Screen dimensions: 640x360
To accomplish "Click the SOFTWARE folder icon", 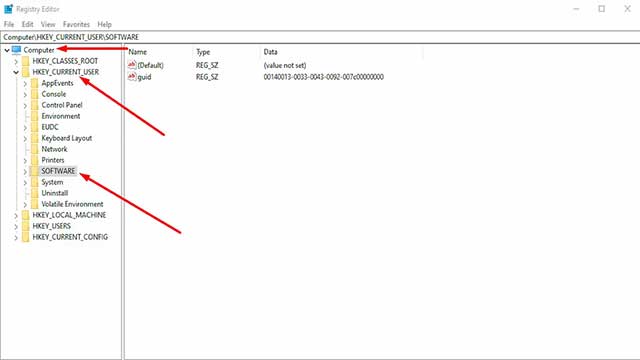I will (35, 171).
